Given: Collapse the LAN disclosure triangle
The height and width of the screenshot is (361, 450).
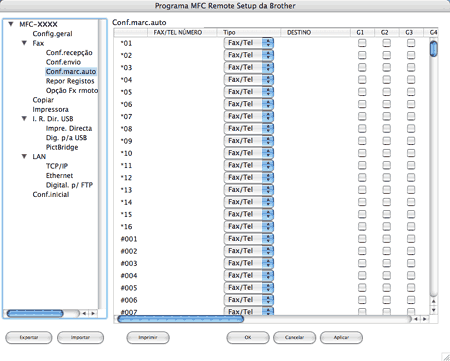Looking at the screenshot, I should [24, 156].
